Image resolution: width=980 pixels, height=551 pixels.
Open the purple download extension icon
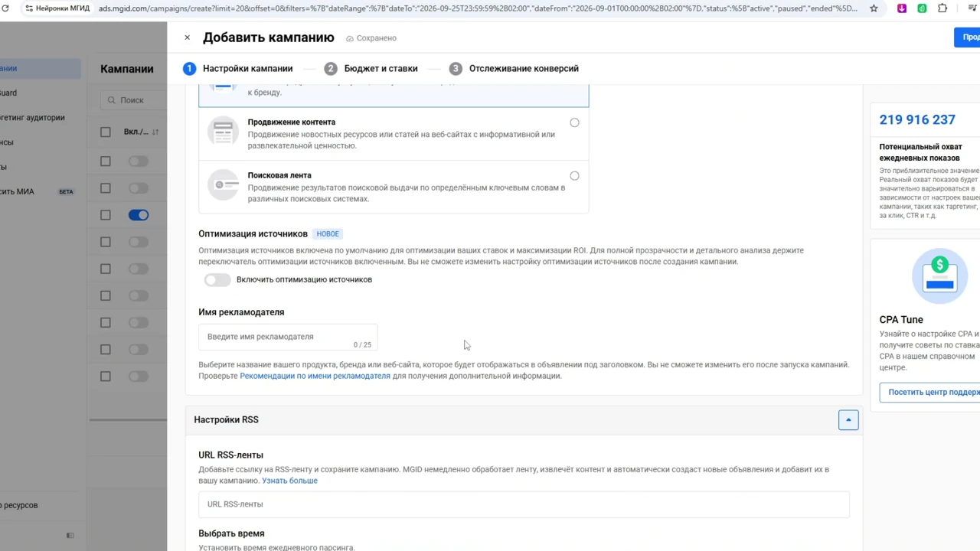coord(902,8)
